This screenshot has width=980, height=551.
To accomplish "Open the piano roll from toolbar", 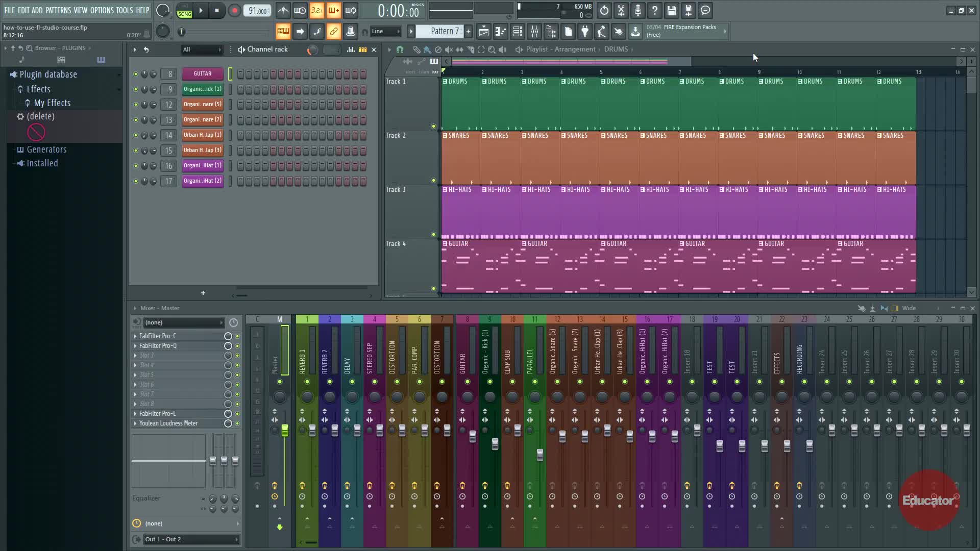I will pyautogui.click(x=500, y=32).
